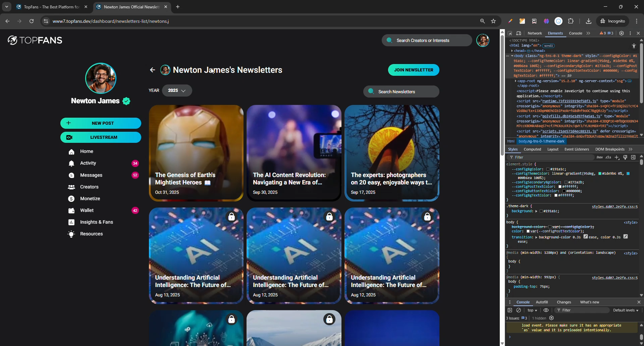Switch to the Computed styles tab
The image size is (644, 346).
pyautogui.click(x=532, y=150)
